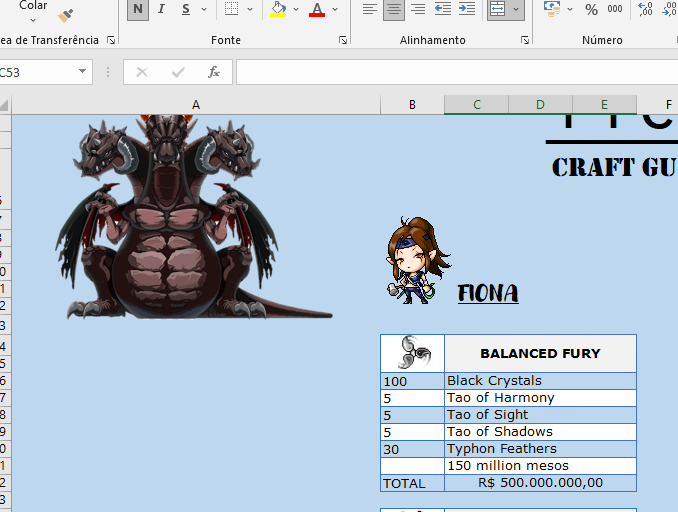The image size is (678, 512).
Task: Select cell with quantity 100
Action: click(412, 381)
